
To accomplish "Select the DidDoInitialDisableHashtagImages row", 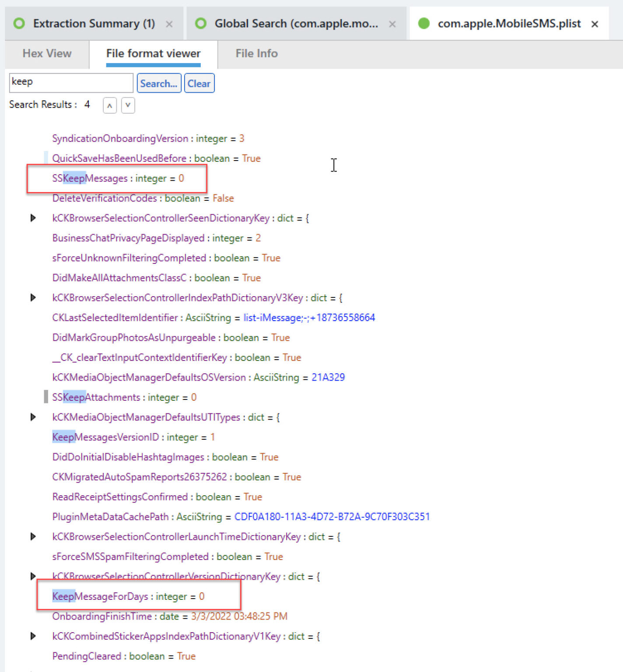I will (165, 457).
